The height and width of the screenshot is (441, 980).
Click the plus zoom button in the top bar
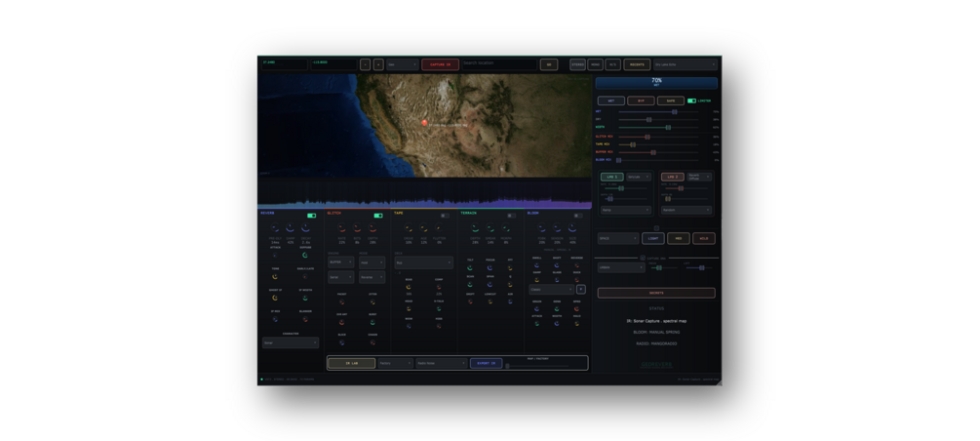pyautogui.click(x=378, y=64)
